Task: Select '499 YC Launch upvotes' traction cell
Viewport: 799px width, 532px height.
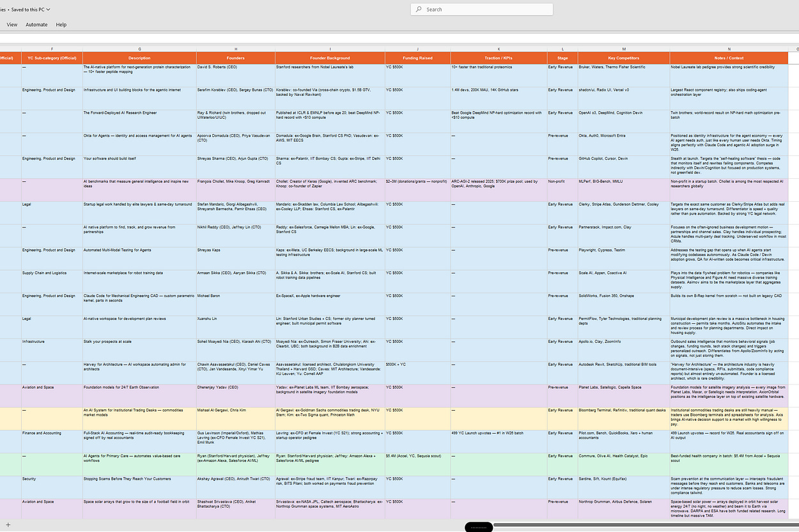Action: pos(499,443)
